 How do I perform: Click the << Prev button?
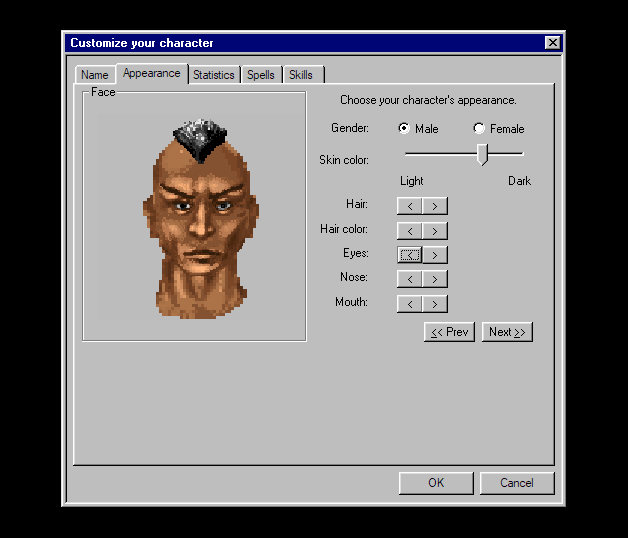click(449, 332)
